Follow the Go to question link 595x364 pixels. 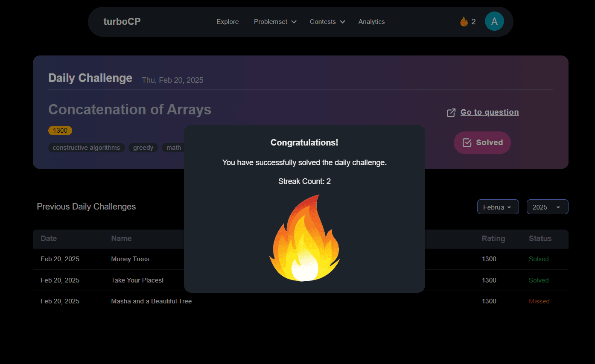(489, 112)
